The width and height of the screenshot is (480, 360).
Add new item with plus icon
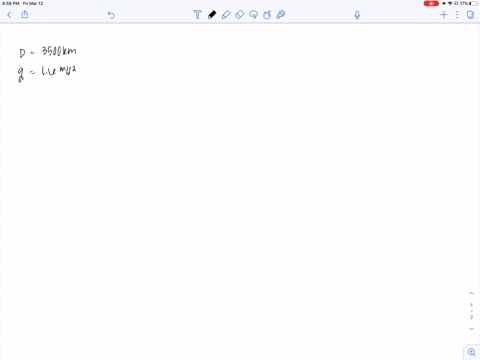443,15
